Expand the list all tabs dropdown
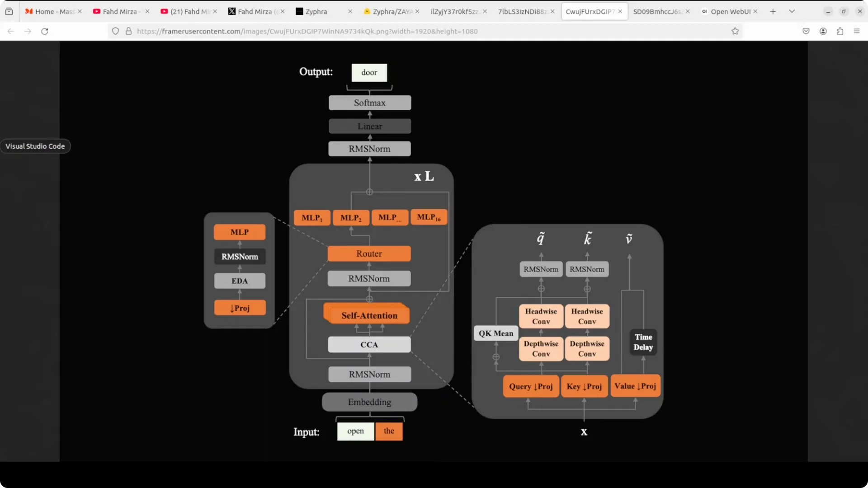 792,11
